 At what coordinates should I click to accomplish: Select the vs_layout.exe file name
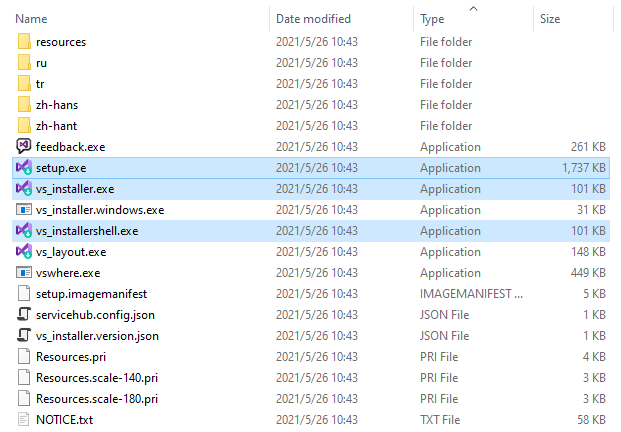(x=71, y=252)
